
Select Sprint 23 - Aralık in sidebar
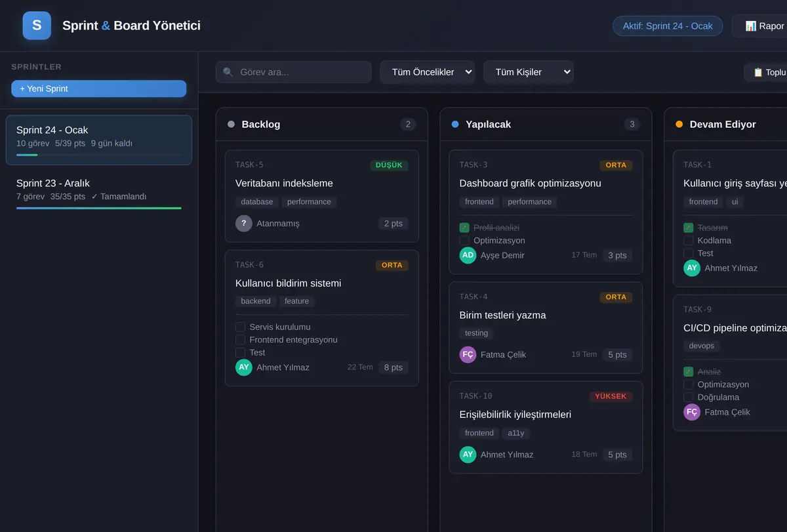pos(99,193)
